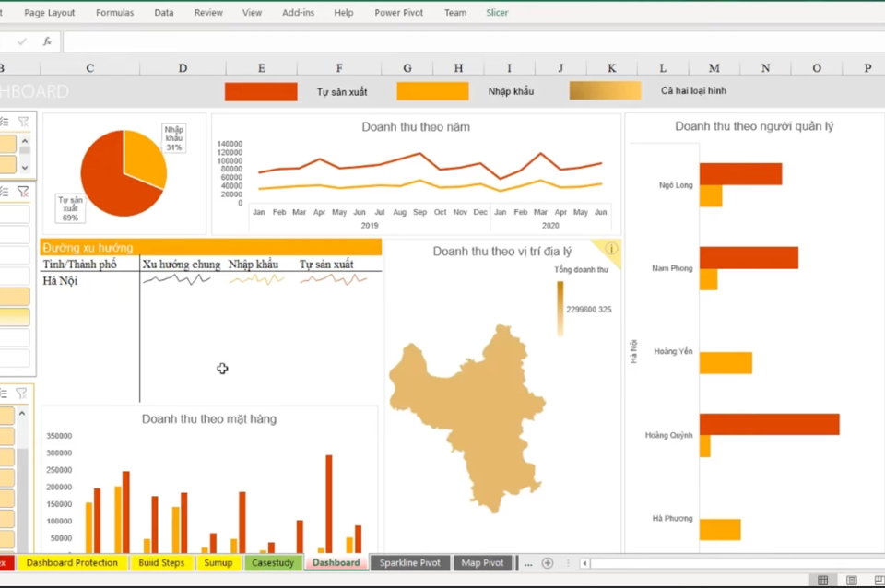Toggle Multi-Select on the bottom slicer
This screenshot has width=885, height=588.
(4, 394)
